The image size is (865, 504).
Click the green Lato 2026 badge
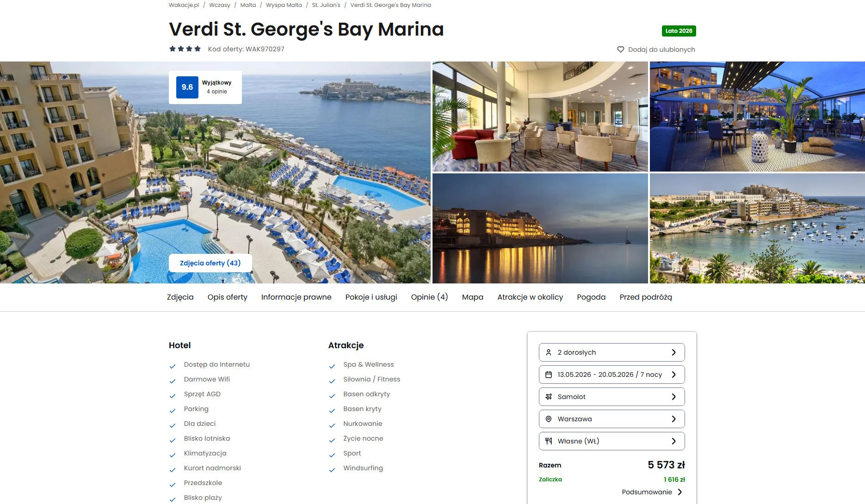coord(679,31)
